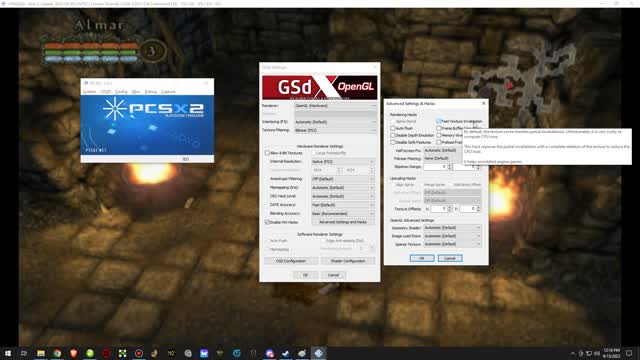Open Trilinear Filtering dropdown
Image resolution: width=640 pixels, height=360 pixels.
point(442,158)
